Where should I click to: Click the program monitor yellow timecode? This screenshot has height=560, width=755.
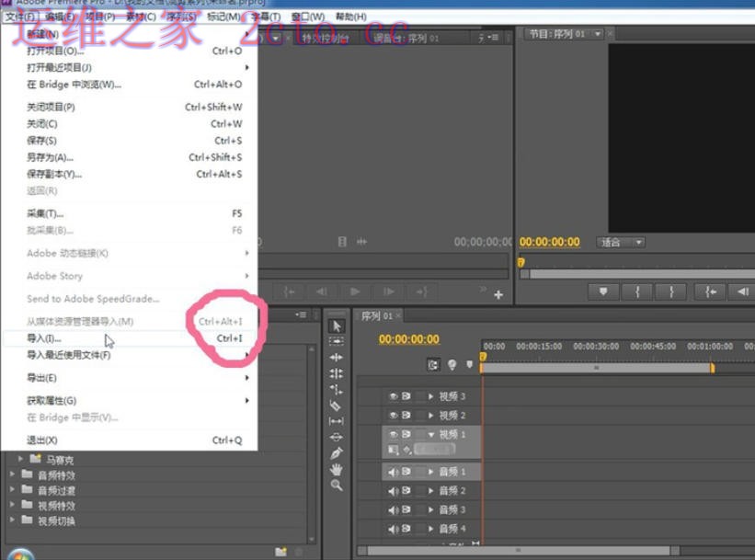tap(549, 242)
